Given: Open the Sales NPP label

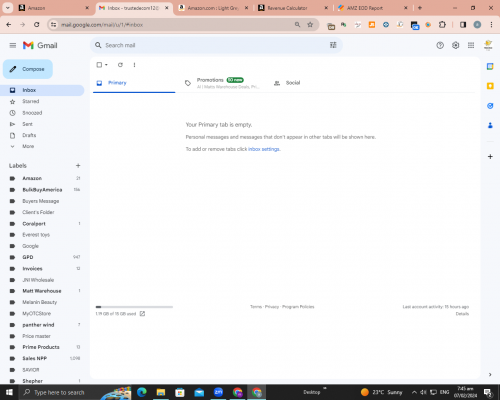Looking at the screenshot, I should click(x=34, y=358).
